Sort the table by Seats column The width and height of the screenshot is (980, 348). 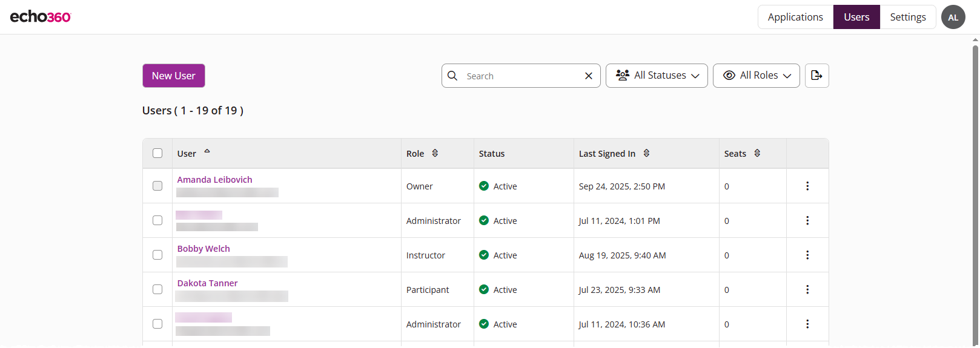(757, 154)
